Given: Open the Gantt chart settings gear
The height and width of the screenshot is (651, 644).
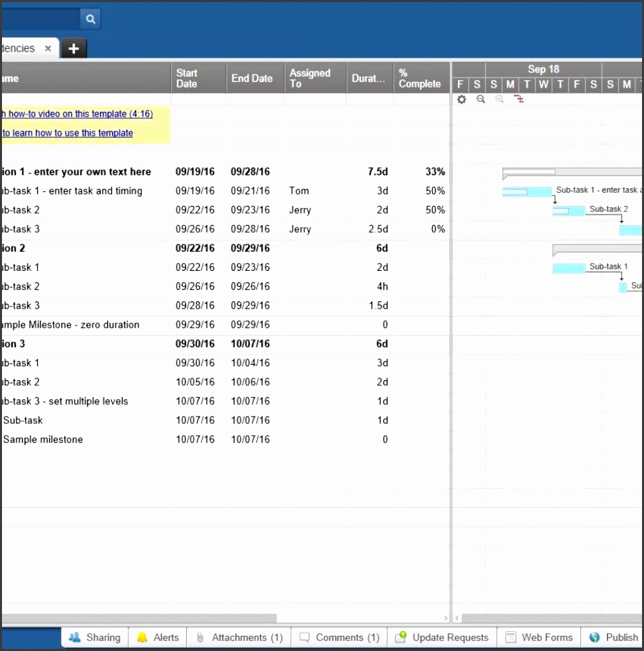Looking at the screenshot, I should pos(461,99).
